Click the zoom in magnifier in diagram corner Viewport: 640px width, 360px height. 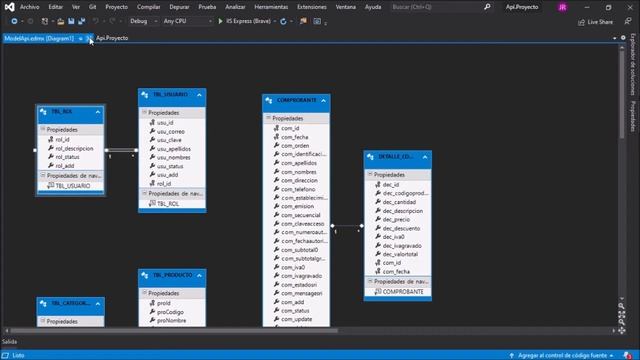[x=622, y=306]
